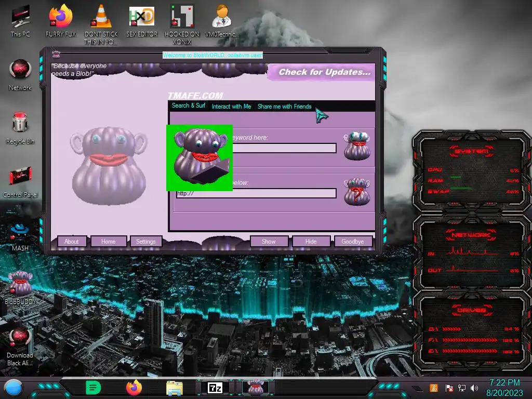This screenshot has height=399, width=532.
Task: Open VM0Technic desktop shortcut
Action: 222,21
